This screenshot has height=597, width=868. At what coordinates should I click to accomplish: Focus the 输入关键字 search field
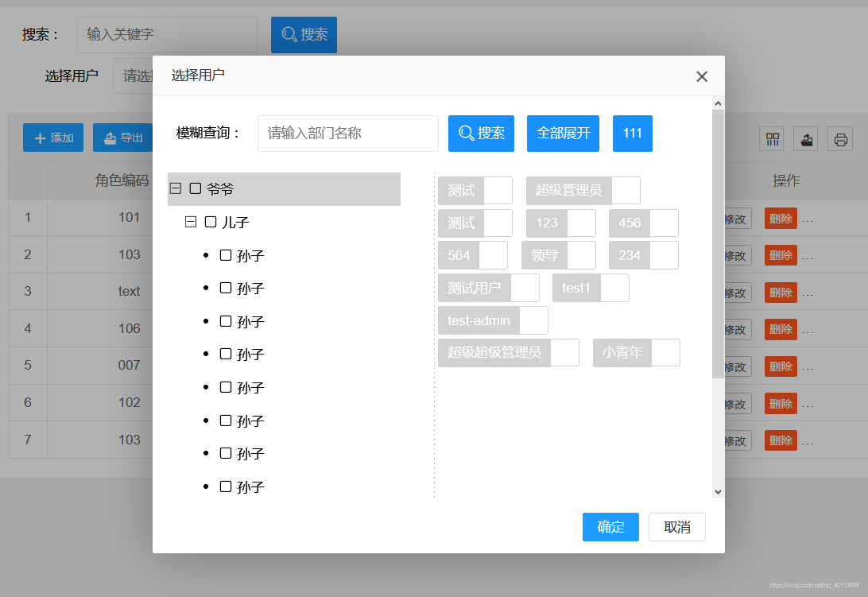pyautogui.click(x=167, y=35)
